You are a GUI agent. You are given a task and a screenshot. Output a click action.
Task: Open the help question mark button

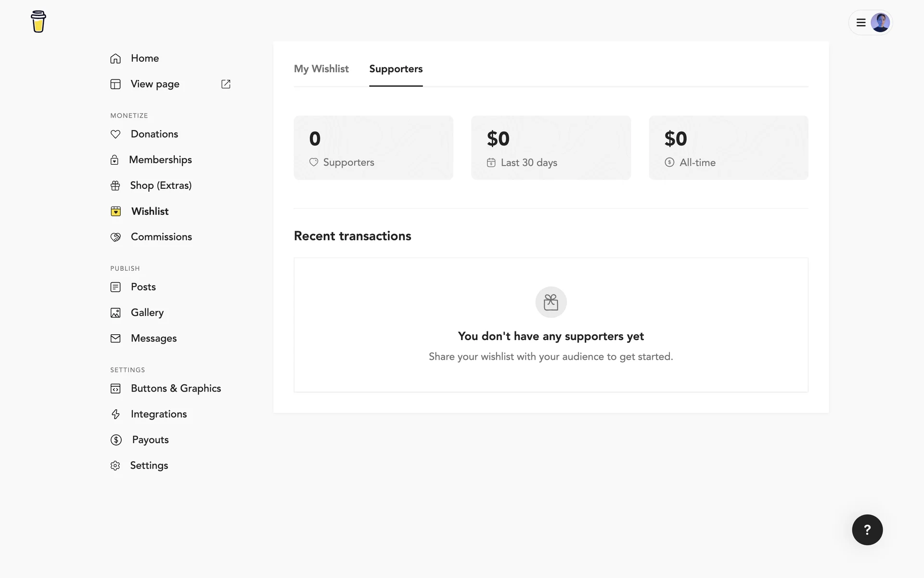pos(867,530)
